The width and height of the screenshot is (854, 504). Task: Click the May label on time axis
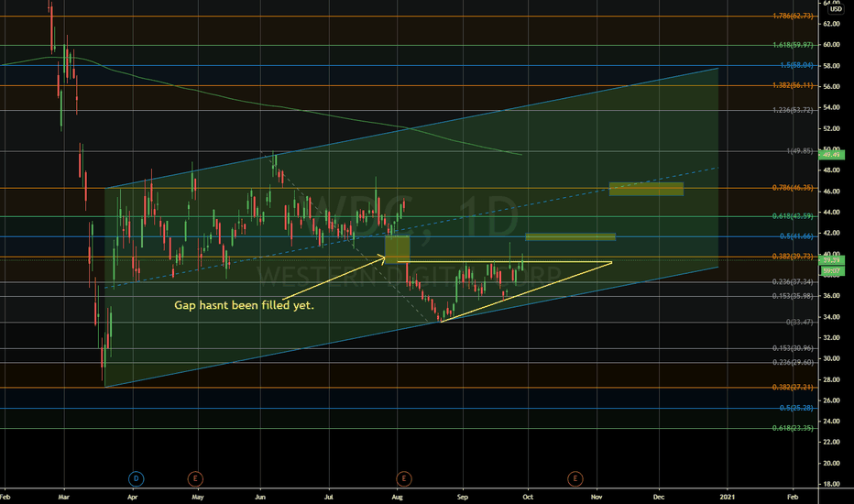point(198,497)
